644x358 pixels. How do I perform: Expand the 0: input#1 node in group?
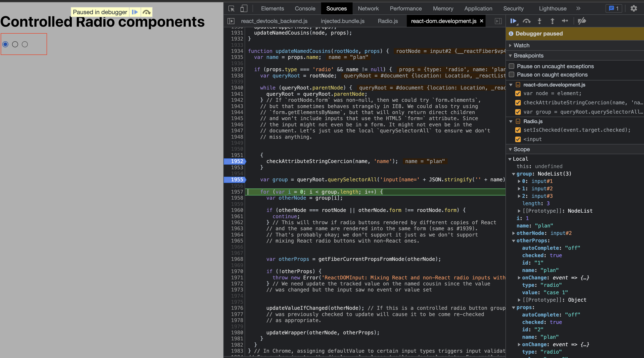[x=519, y=181]
